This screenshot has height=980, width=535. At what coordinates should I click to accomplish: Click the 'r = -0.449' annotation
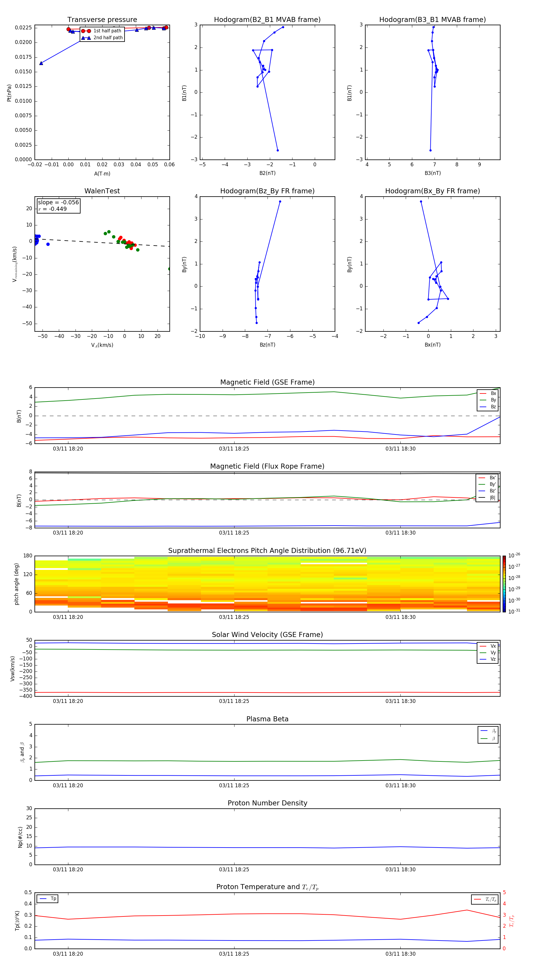coord(53,209)
